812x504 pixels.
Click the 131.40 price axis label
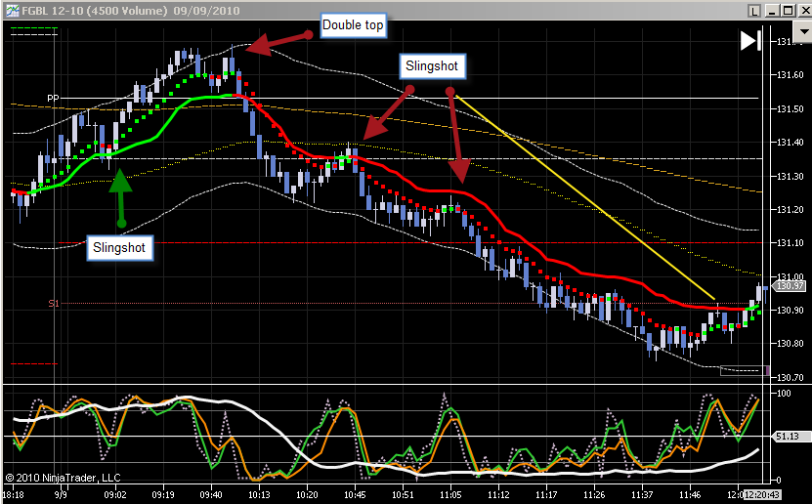tap(791, 143)
